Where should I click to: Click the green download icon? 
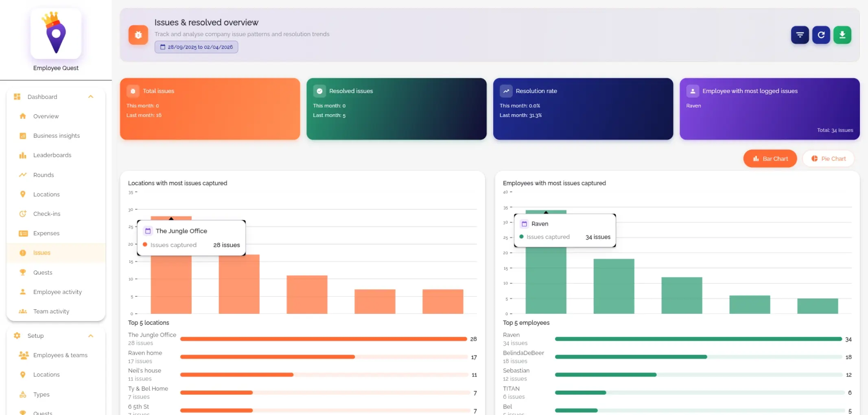[x=842, y=35]
